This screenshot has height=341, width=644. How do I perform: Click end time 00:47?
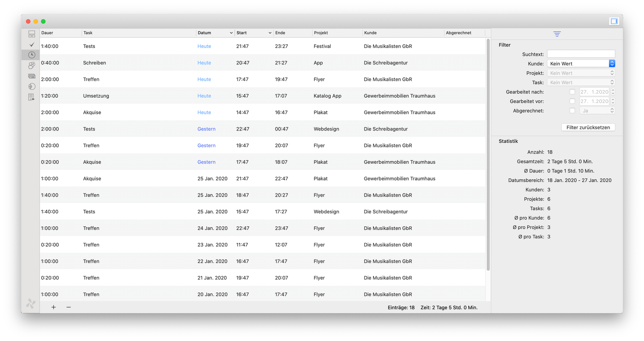tap(281, 129)
